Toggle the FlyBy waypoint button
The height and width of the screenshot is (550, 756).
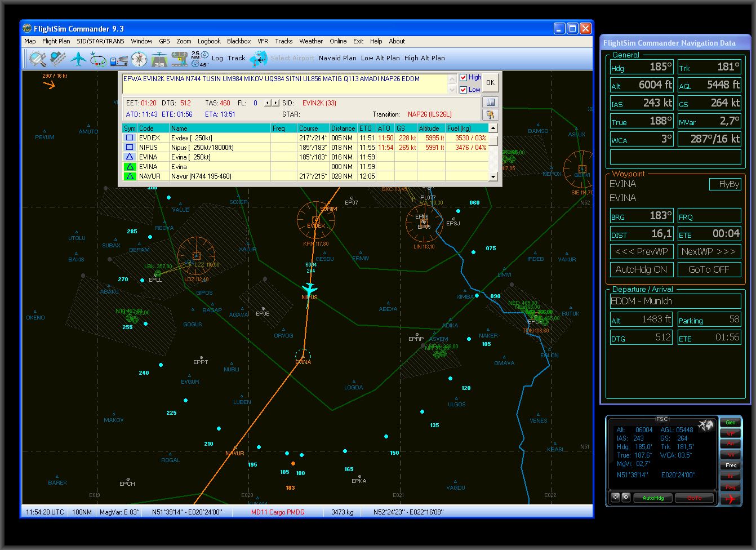coord(724,184)
